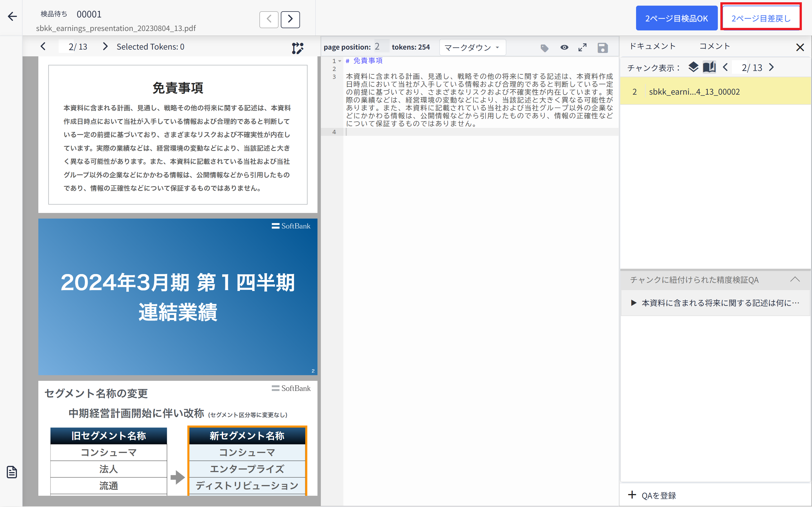
Task: Click the save floppy disk icon
Action: [x=603, y=48]
